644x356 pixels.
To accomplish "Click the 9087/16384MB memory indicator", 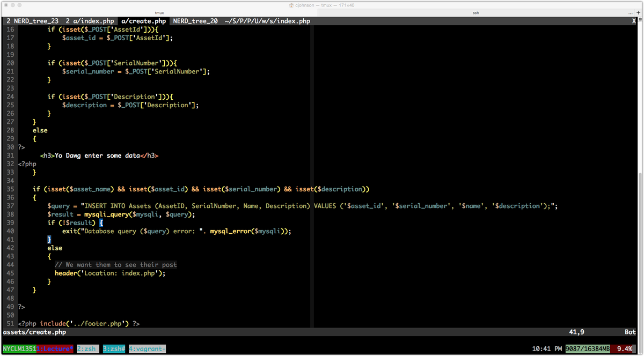I will tap(588, 349).
